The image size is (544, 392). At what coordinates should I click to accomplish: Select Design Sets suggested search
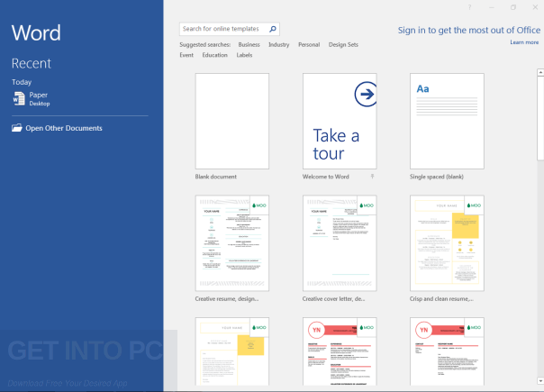click(343, 44)
